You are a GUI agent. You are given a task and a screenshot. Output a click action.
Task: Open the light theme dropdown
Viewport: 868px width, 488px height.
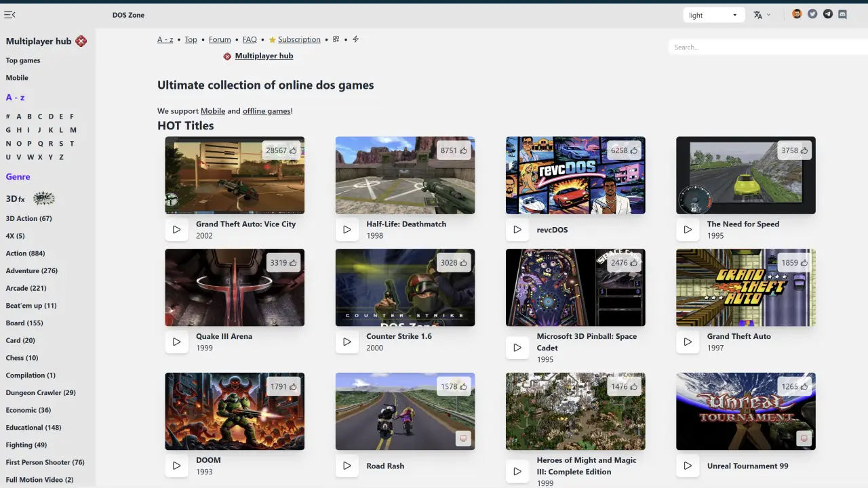[x=714, y=15]
